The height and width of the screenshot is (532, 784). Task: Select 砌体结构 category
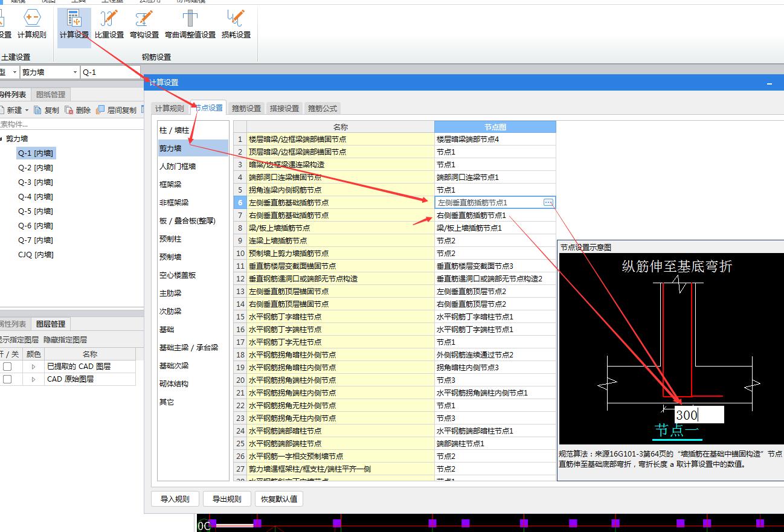[x=193, y=384]
